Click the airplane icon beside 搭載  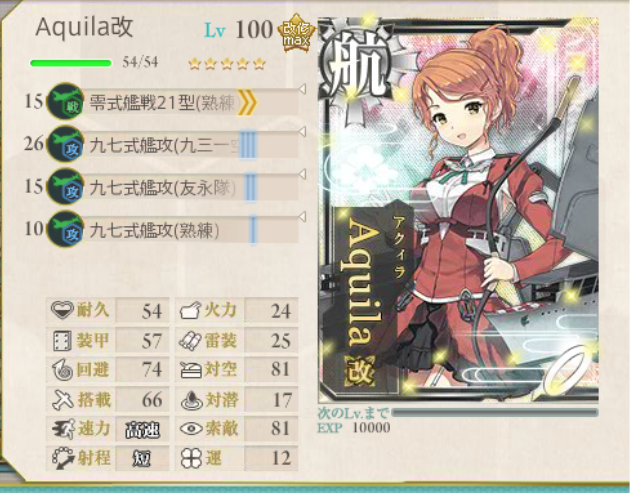63,399
